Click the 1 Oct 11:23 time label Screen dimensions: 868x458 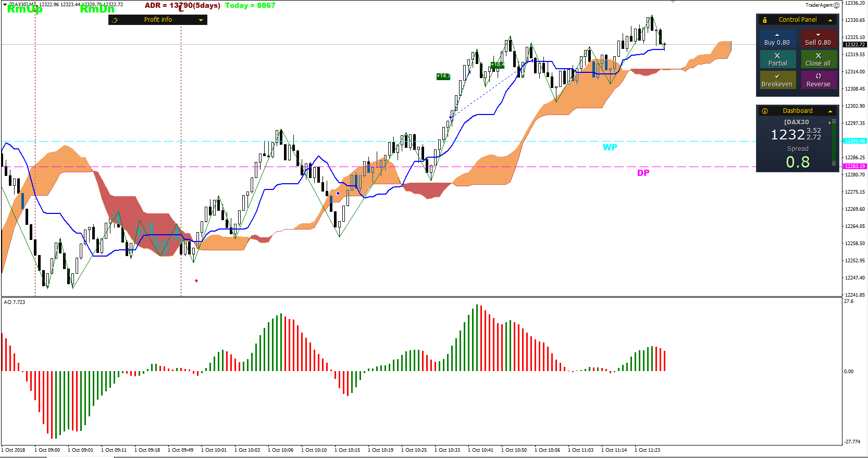(647, 450)
